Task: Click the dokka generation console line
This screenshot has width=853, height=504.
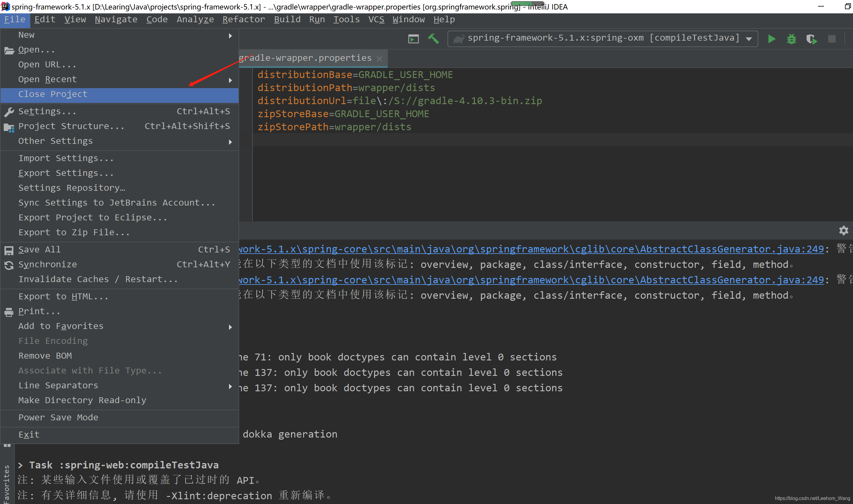Action: pos(290,434)
